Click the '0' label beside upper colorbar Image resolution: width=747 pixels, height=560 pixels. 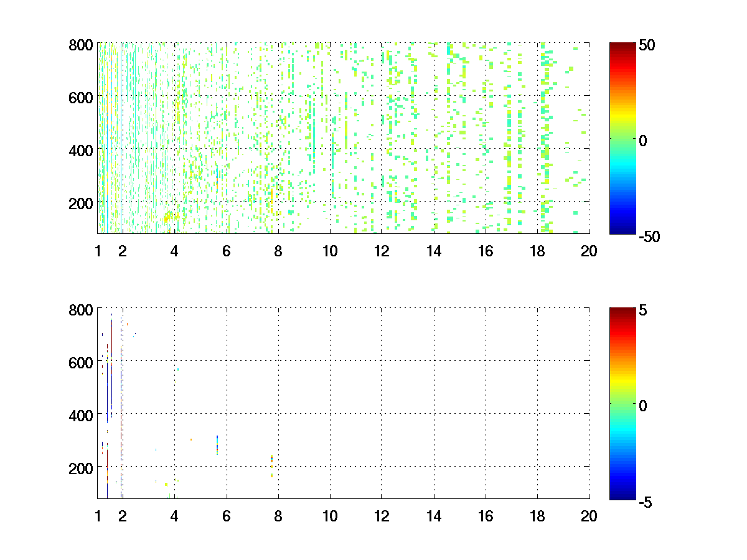click(x=644, y=141)
